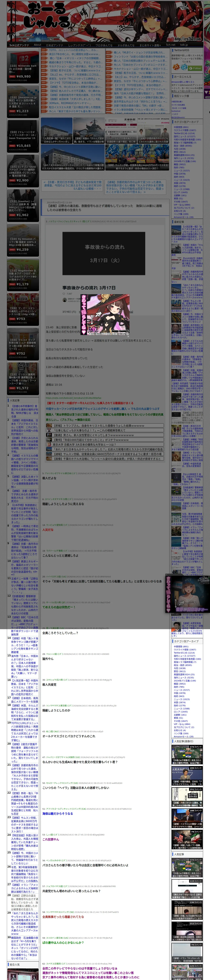Screen dimensions: 210x980
Task: Open the note.com URL link in the post
Action: (x=74, y=398)
